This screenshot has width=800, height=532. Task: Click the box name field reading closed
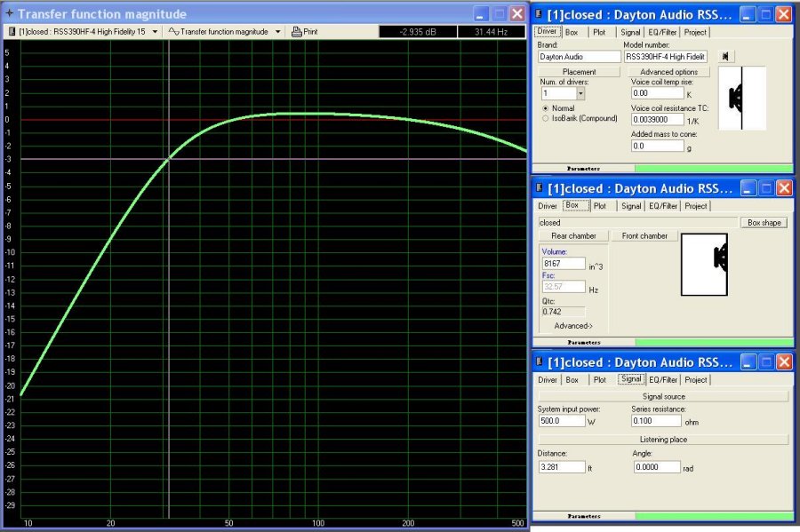point(637,223)
